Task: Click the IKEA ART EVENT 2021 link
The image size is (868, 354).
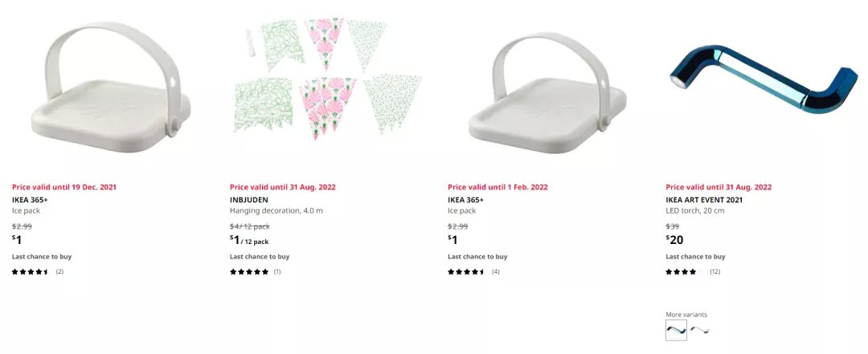Action: (x=703, y=200)
